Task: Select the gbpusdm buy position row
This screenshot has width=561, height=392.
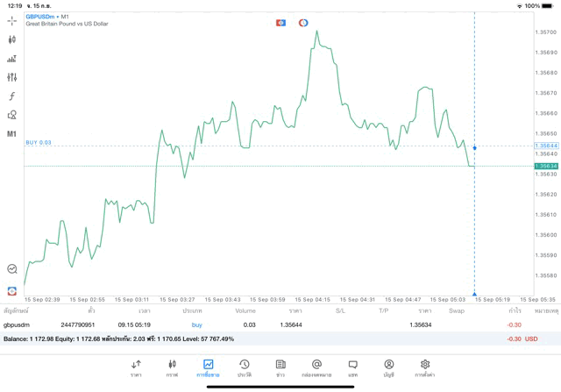Action: tap(263, 324)
